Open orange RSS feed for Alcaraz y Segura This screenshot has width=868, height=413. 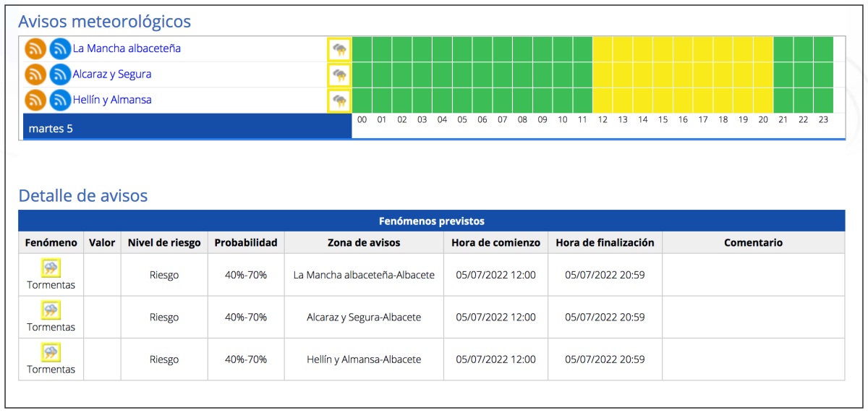35,74
